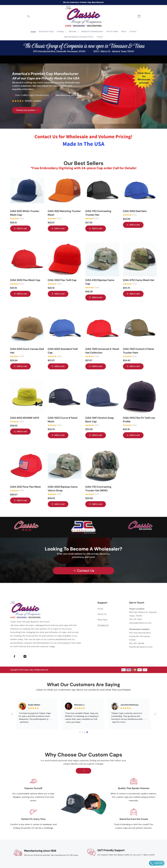This screenshot has height=868, width=167.
Task: Open the shopping cart icon
Action: [x=139, y=16]
